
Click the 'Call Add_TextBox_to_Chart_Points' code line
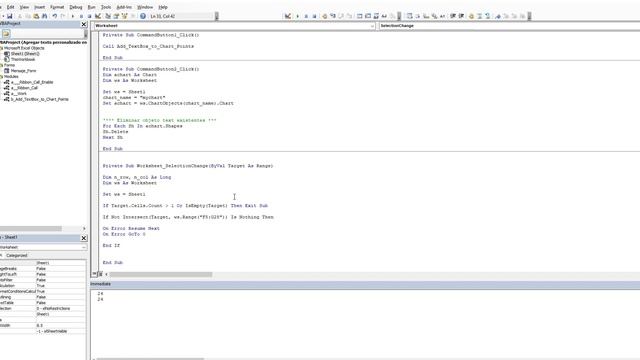pos(148,47)
